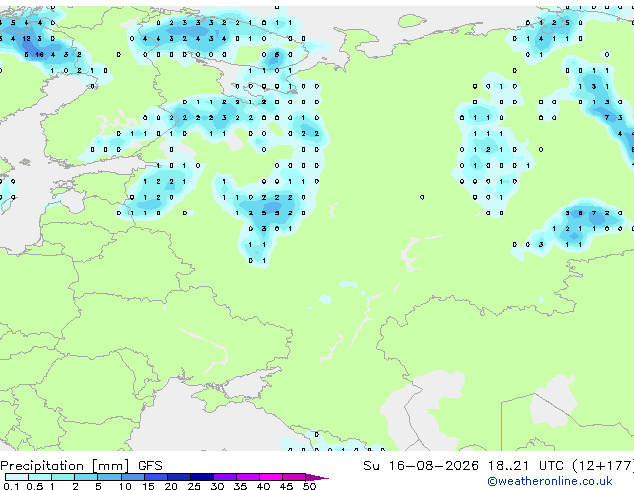Click the 30–35 mm purple legend swatch
This screenshot has width=634, height=490.
224,477
